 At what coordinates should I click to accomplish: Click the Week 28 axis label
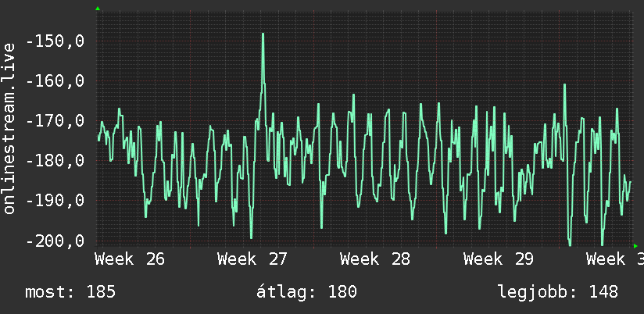[x=375, y=259]
